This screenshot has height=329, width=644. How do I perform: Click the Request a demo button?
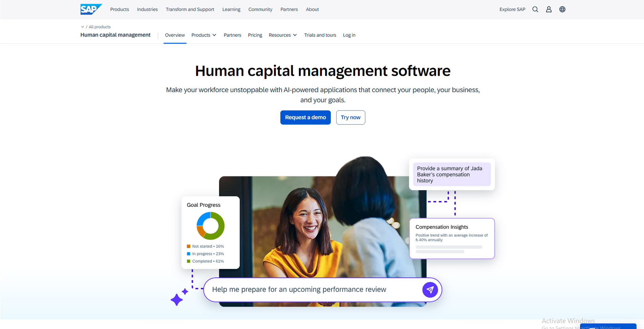click(x=305, y=117)
